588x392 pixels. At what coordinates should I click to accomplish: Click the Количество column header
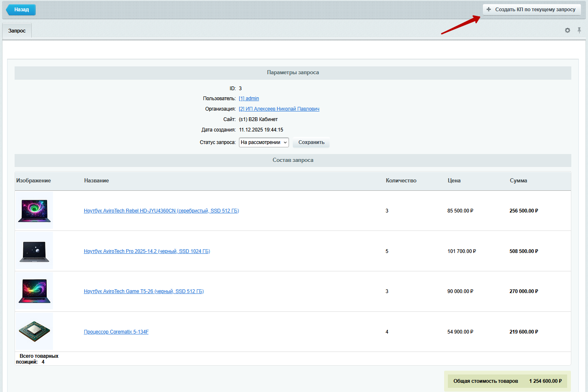click(401, 181)
